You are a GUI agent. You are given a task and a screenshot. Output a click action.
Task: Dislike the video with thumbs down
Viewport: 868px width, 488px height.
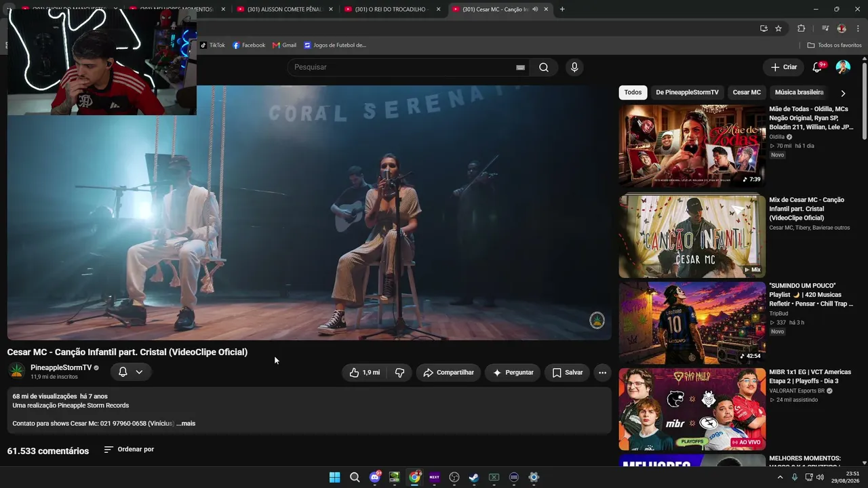coord(399,372)
